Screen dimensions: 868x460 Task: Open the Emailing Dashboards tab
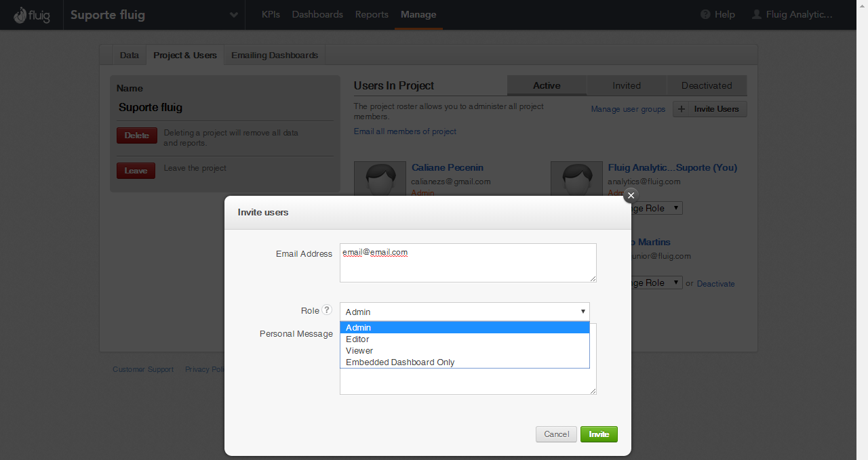pyautogui.click(x=275, y=55)
